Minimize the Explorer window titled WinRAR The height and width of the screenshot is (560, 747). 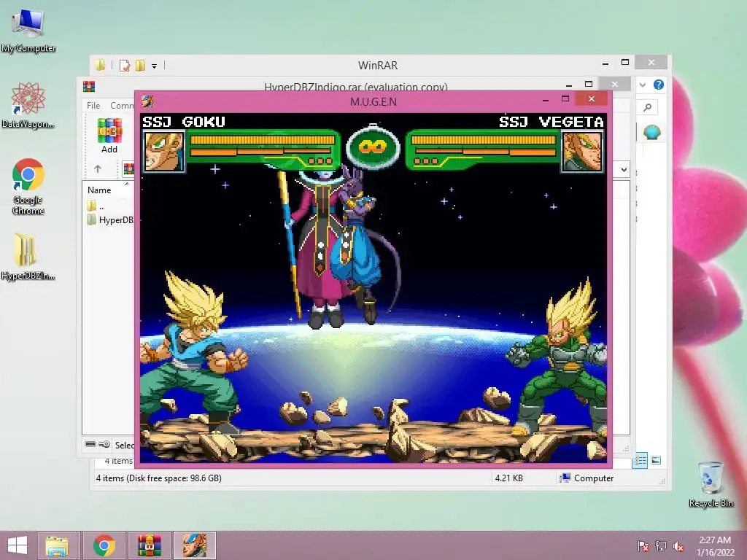point(605,63)
